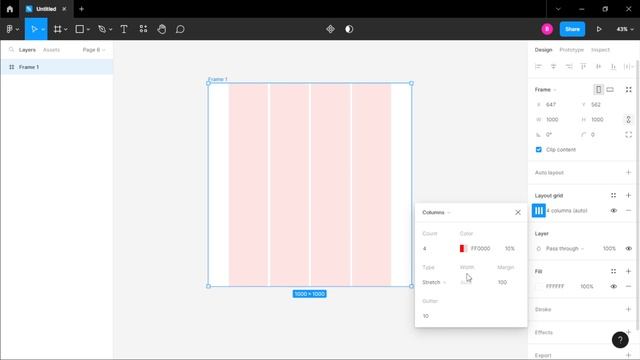The image size is (640, 360).
Task: Open the window tabs chevron dropdown
Action: point(558,9)
